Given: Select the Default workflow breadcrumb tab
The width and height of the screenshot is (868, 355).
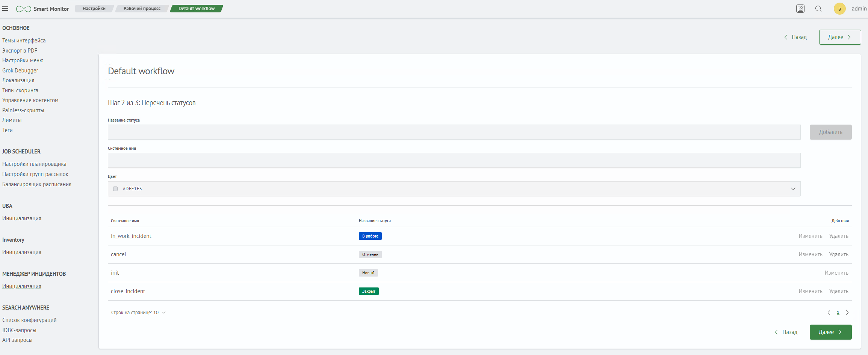Looking at the screenshot, I should [x=197, y=9].
